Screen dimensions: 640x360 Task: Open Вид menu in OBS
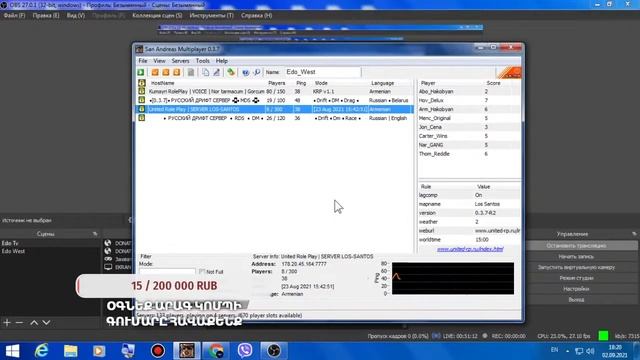76,16
